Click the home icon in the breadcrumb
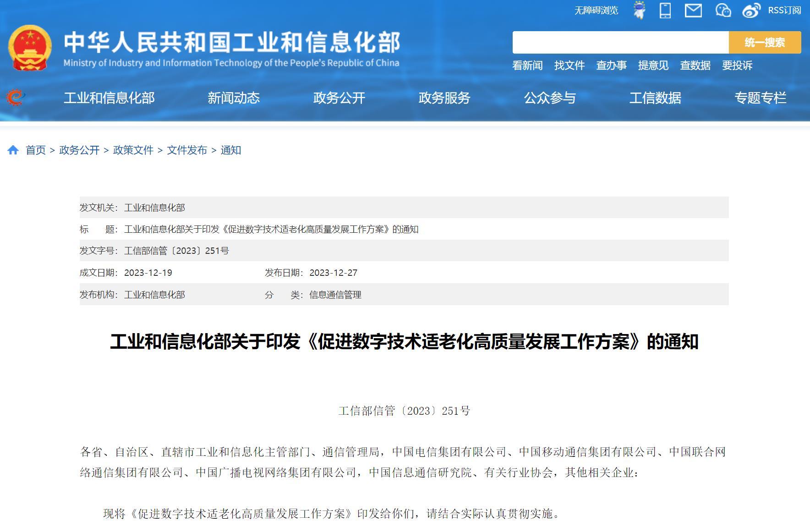Viewport: 810px width, 532px height. coord(14,150)
